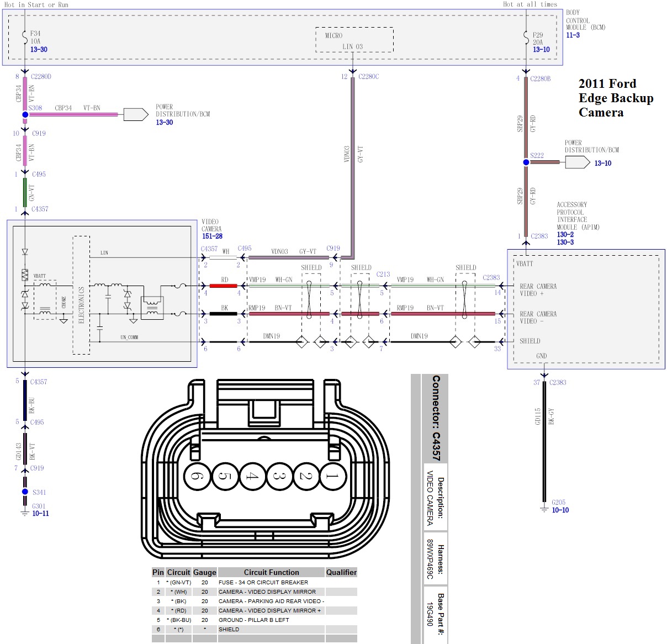Open the 13-10 reference below fuse F29

tap(541, 50)
